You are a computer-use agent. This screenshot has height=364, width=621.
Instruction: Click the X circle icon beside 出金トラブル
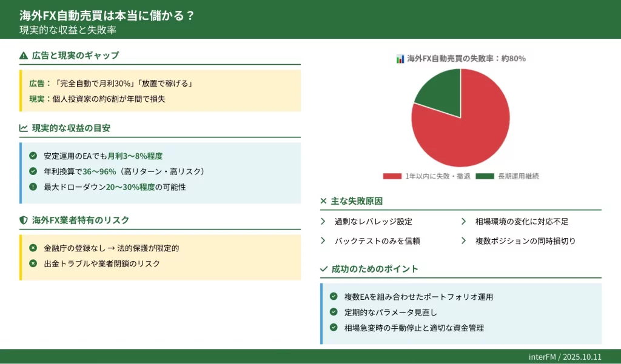point(33,263)
